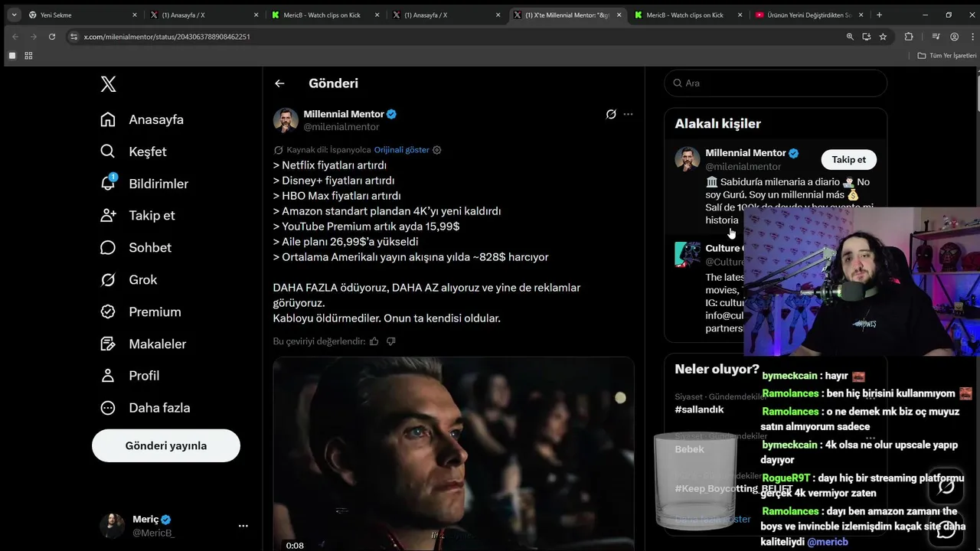
Task: Open Meriç account profile at sidebar bottom
Action: tap(165, 526)
